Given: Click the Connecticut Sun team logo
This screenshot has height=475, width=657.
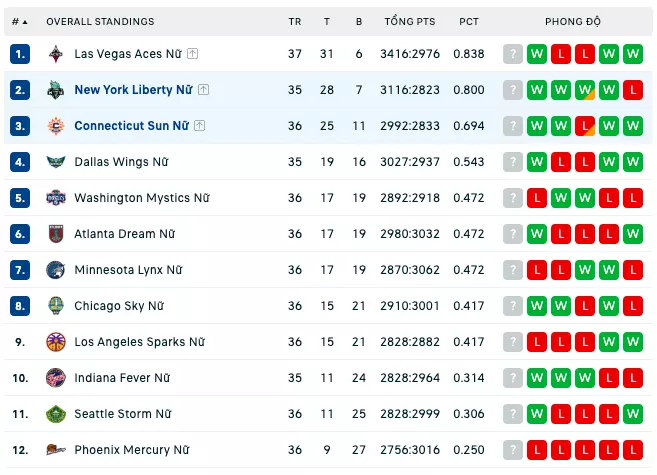Looking at the screenshot, I should click(x=55, y=126).
